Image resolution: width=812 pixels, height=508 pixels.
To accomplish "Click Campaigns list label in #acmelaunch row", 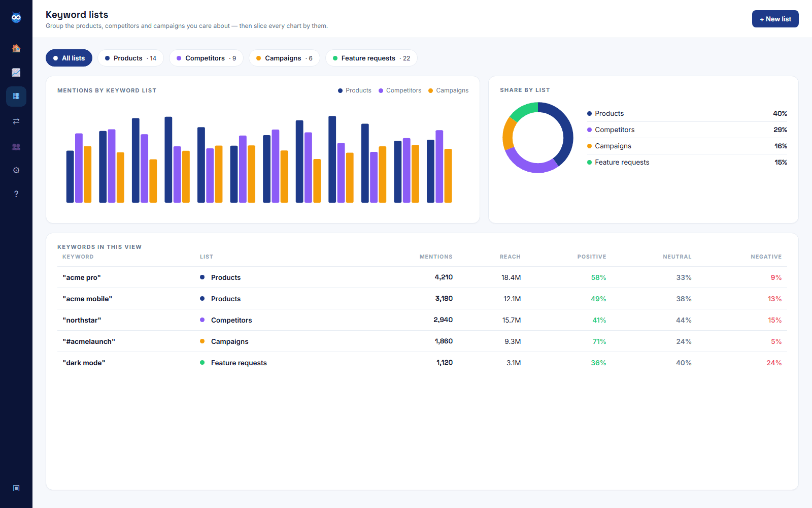I will [x=230, y=341].
